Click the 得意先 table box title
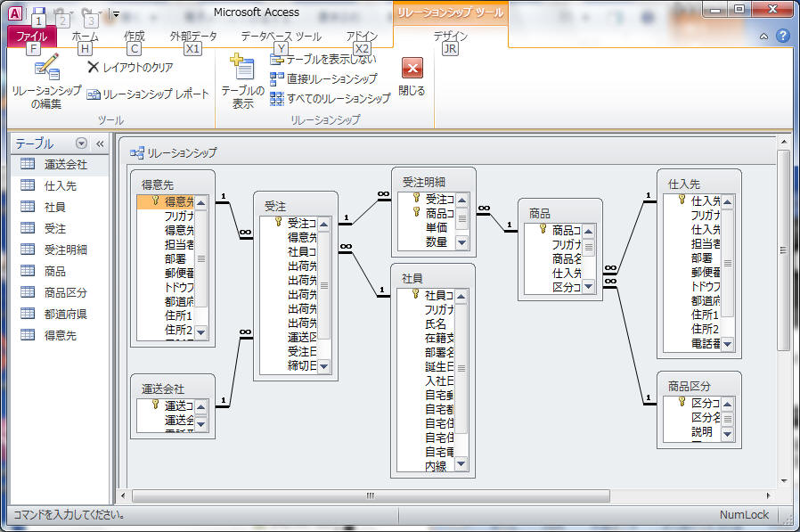The height and width of the screenshot is (532, 800). pyautogui.click(x=158, y=184)
